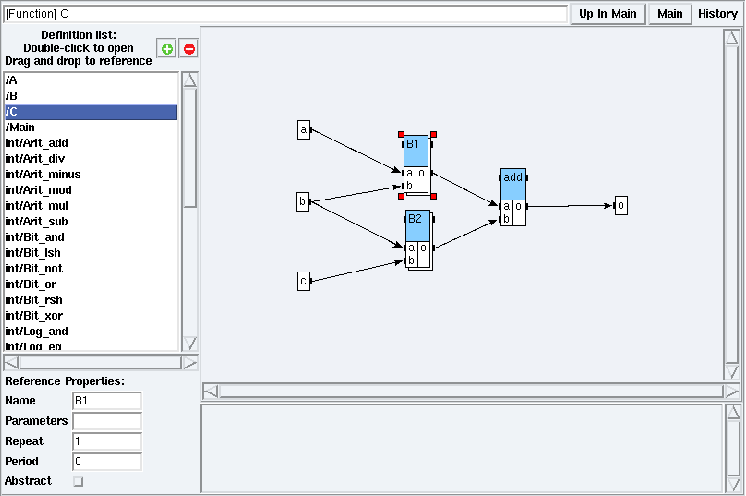Viewport: 746px width, 496px height.
Task: Click the definition list scroll up arrow
Action: click(190, 80)
